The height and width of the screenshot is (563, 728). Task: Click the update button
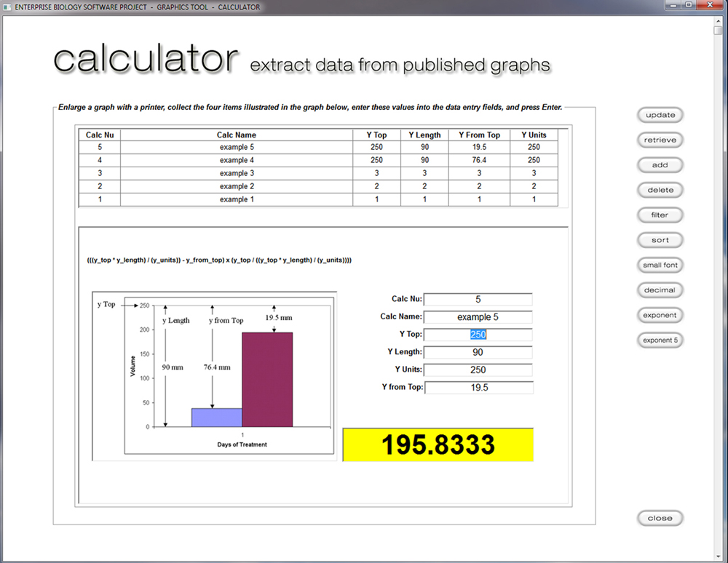tap(660, 115)
